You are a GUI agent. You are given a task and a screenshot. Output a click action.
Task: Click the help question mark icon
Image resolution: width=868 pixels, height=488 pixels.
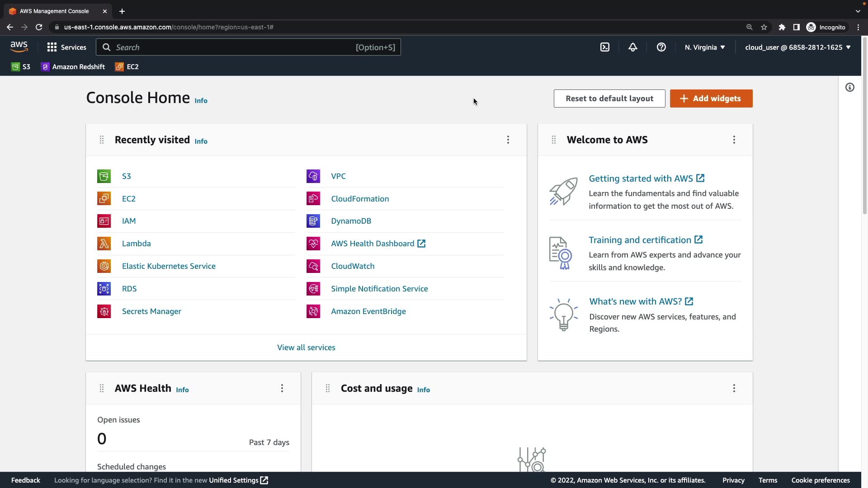(x=661, y=47)
